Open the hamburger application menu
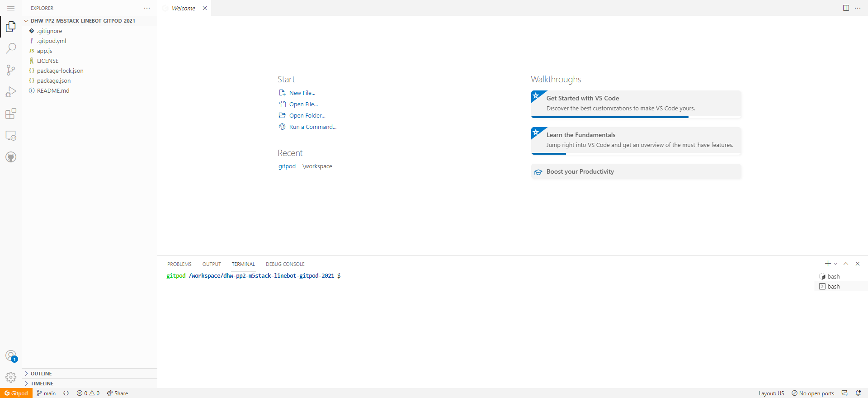The height and width of the screenshot is (398, 868). tap(11, 8)
